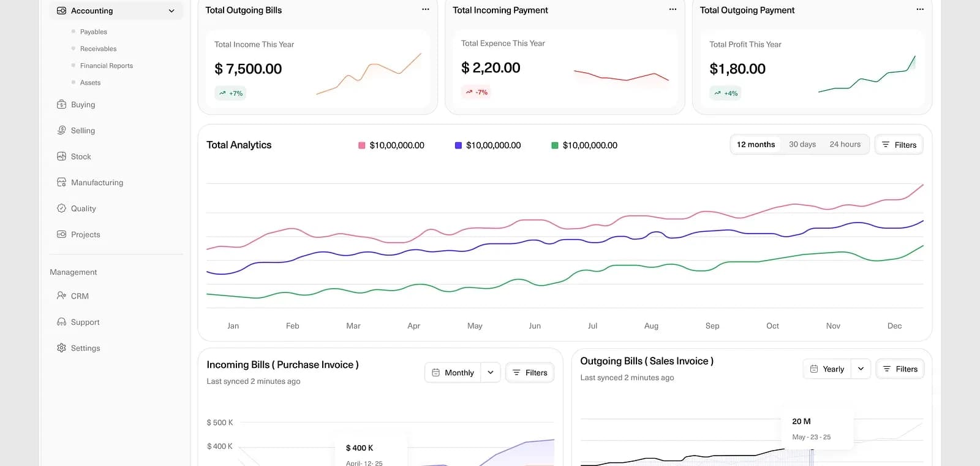
Task: Click the $ 7,500.00 income value
Action: coord(248,69)
